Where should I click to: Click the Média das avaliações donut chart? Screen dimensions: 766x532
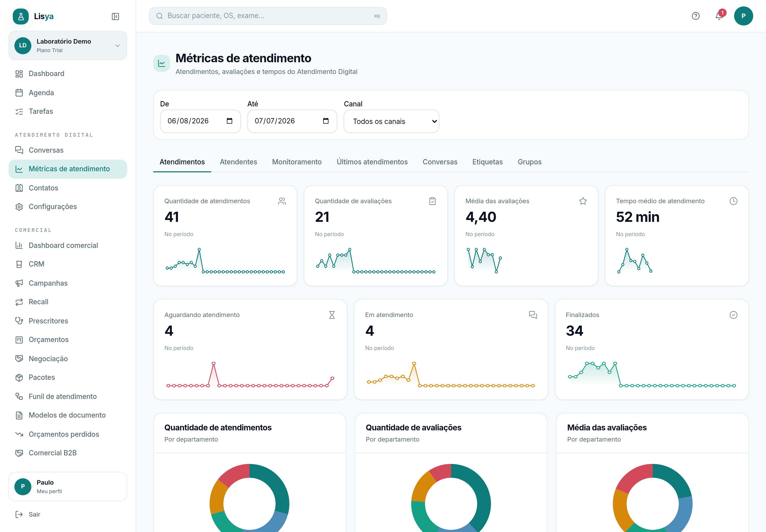pos(652,498)
